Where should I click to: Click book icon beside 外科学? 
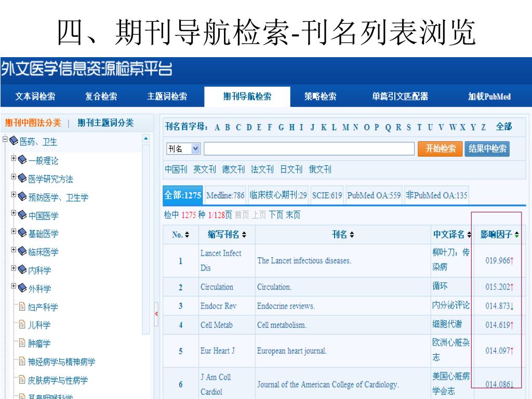[22, 288]
